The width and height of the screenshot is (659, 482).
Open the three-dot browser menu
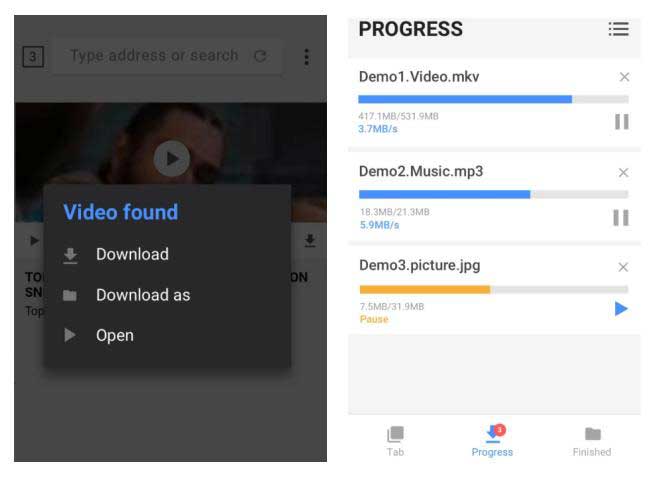tap(306, 57)
